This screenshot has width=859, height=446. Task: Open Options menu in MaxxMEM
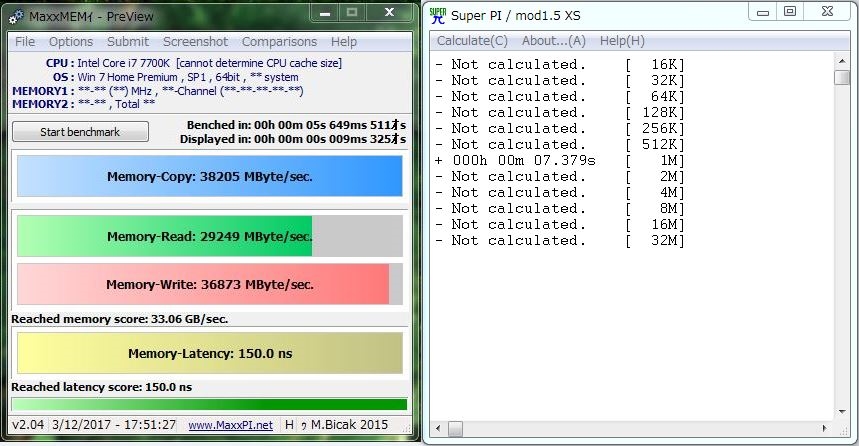pyautogui.click(x=71, y=42)
